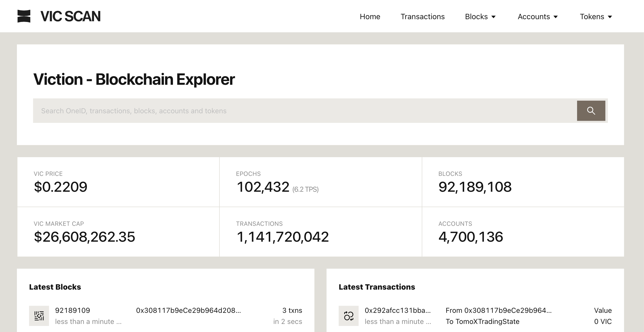
Task: Expand the Tokens dropdown menu
Action: pos(596,17)
